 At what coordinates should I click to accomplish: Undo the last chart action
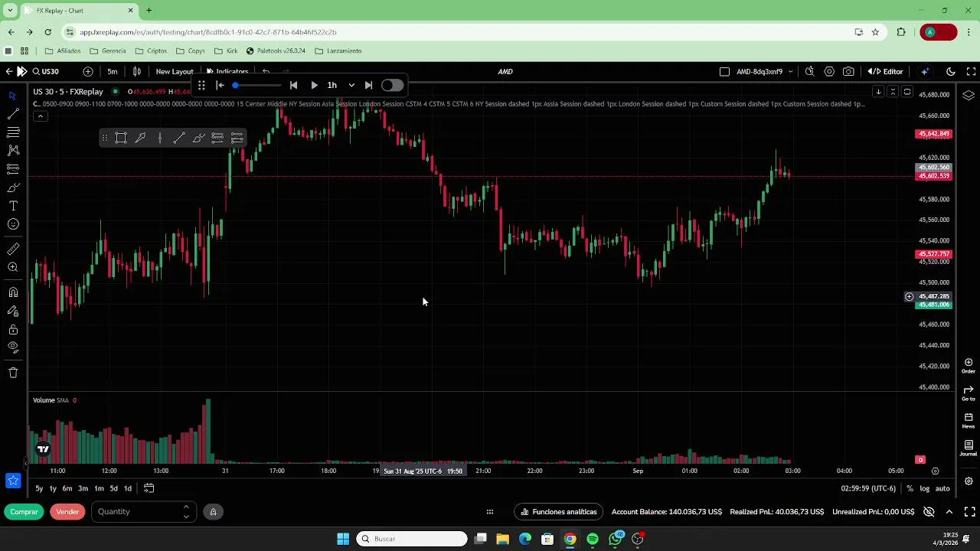click(x=266, y=71)
